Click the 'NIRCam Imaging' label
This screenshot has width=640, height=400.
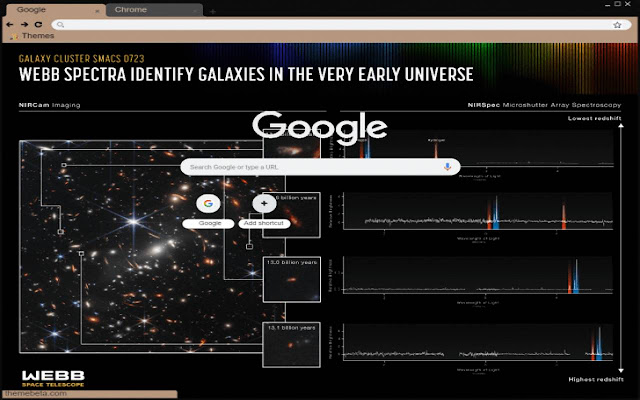coord(49,105)
